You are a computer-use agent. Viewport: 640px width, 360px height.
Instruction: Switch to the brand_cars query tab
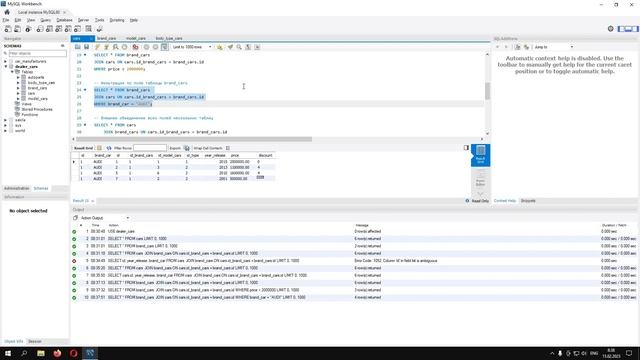pos(107,38)
